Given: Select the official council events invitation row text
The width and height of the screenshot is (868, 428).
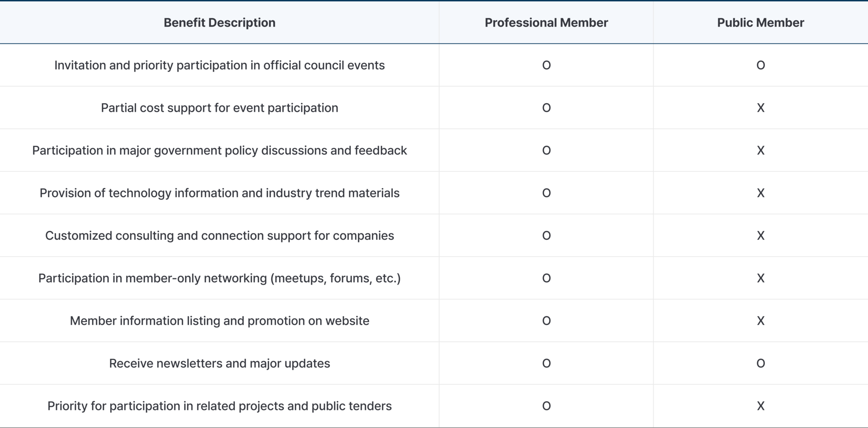Looking at the screenshot, I should (219, 65).
